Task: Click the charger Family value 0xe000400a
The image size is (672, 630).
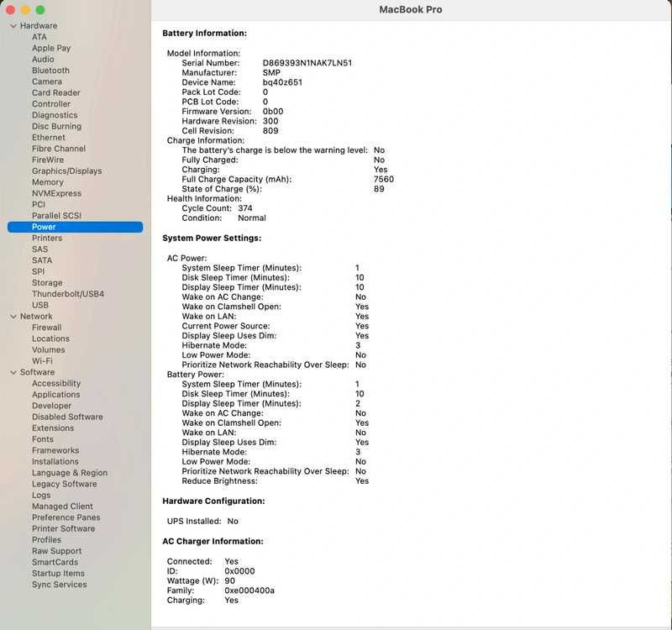Action: point(249,591)
